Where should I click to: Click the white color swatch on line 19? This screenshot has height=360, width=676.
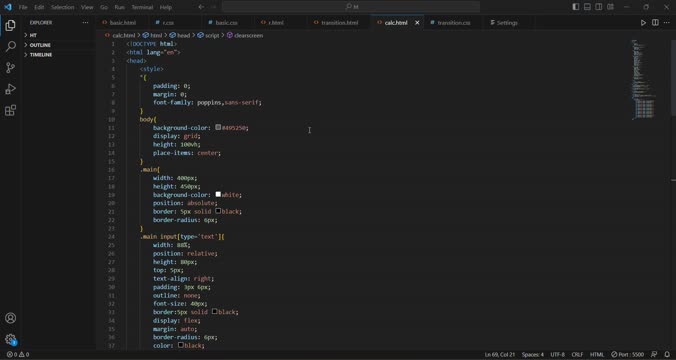click(218, 194)
